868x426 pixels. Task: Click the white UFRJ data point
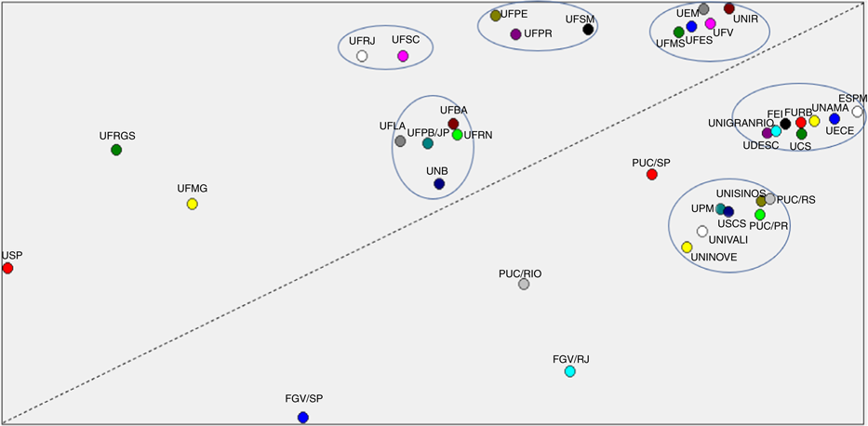(362, 55)
